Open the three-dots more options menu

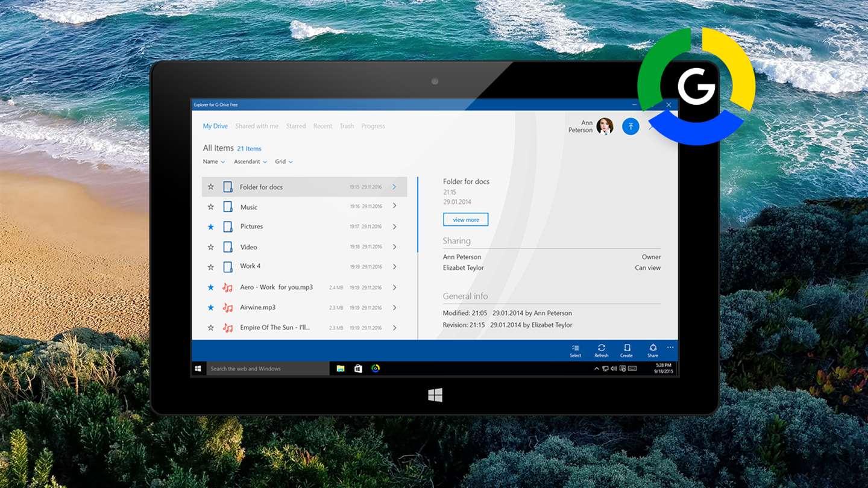tap(670, 348)
